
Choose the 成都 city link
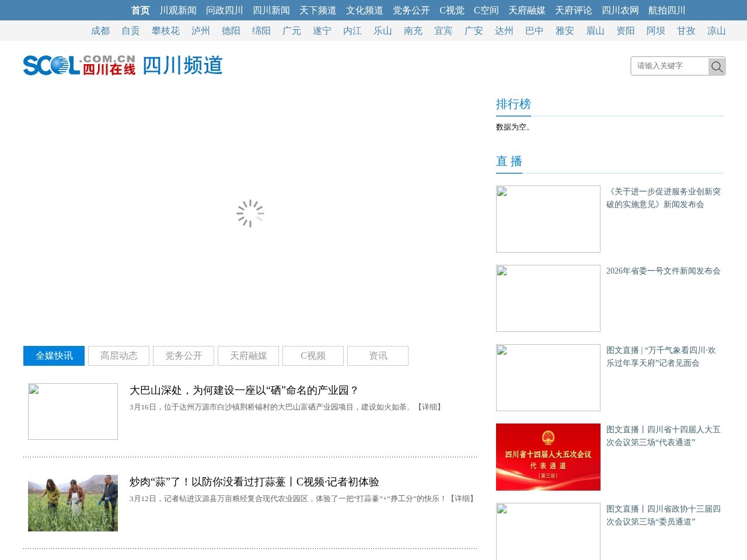(x=100, y=31)
